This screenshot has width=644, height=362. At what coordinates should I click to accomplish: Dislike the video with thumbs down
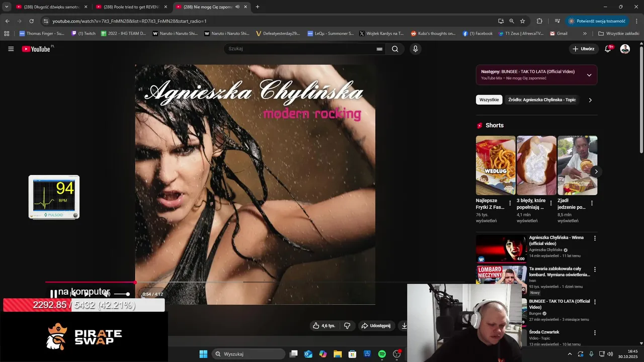(347, 326)
